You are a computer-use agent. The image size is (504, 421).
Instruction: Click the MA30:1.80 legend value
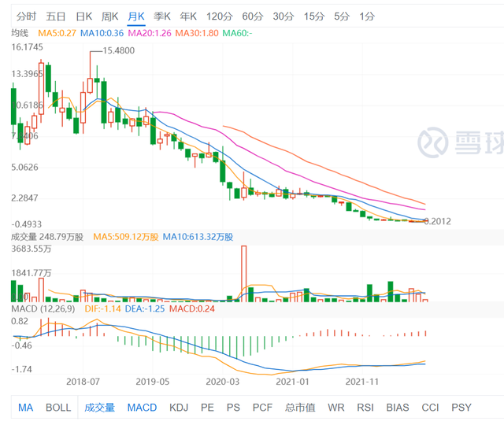[x=197, y=33]
